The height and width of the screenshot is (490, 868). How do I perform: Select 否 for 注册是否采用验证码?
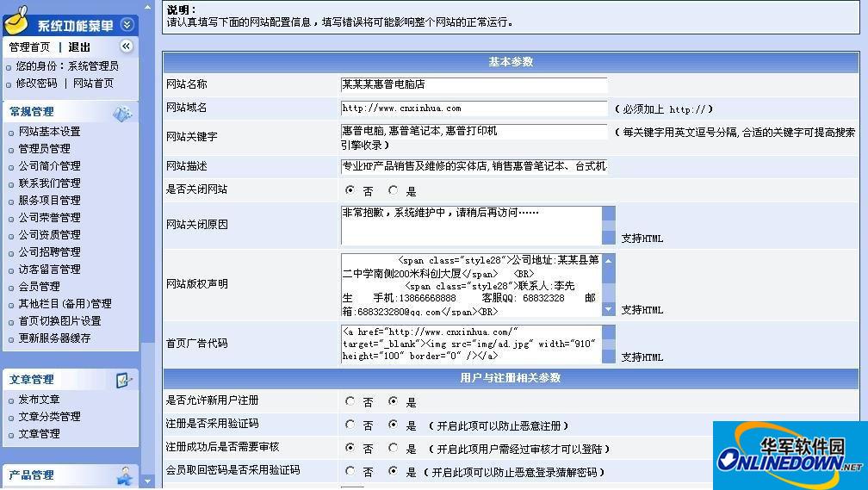click(350, 424)
